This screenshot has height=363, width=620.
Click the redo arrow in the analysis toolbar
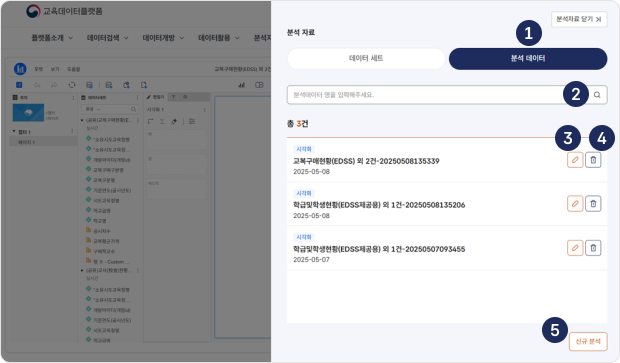tap(54, 85)
